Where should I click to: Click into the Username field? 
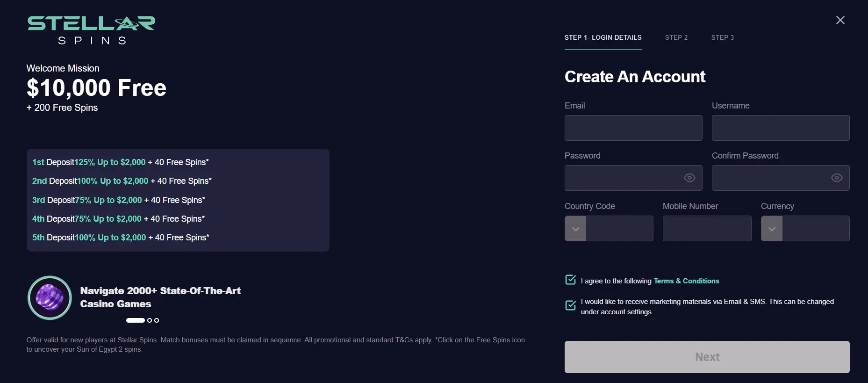coord(781,128)
